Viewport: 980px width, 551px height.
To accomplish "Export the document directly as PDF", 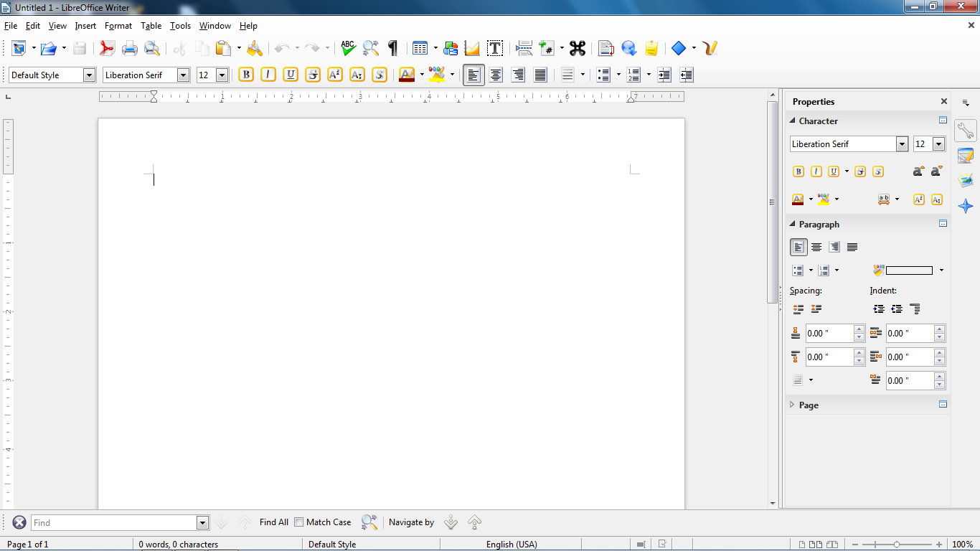I will click(x=108, y=48).
